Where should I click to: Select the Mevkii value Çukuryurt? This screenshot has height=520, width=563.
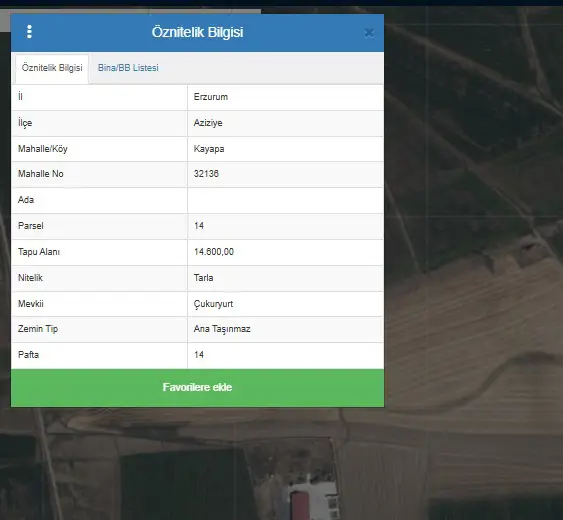[213, 304]
